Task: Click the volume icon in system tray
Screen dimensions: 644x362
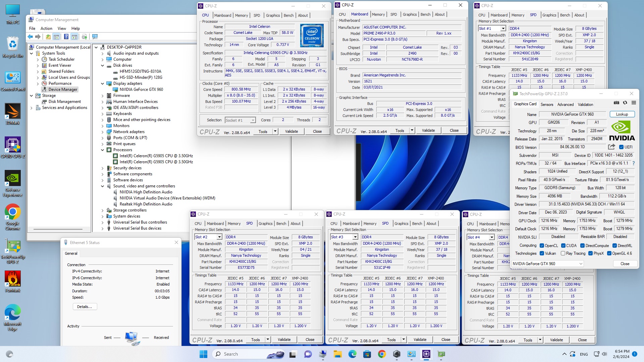Action: pyautogui.click(x=604, y=354)
